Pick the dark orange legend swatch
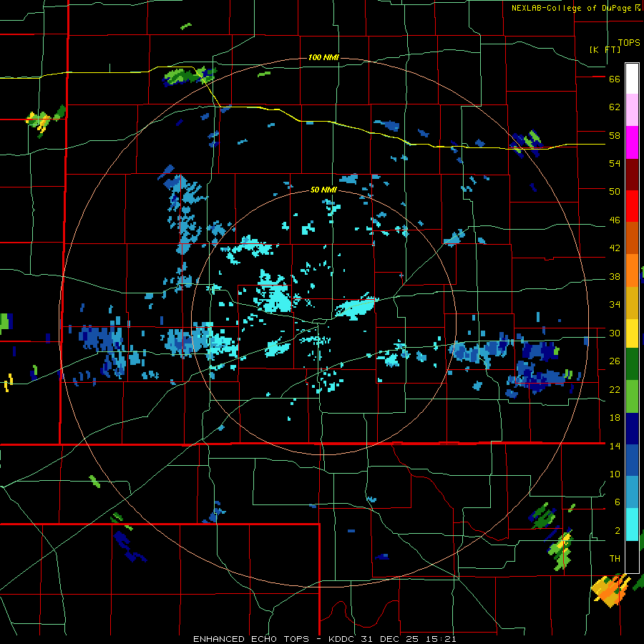Viewport: 644px width, 644px height. [x=632, y=238]
